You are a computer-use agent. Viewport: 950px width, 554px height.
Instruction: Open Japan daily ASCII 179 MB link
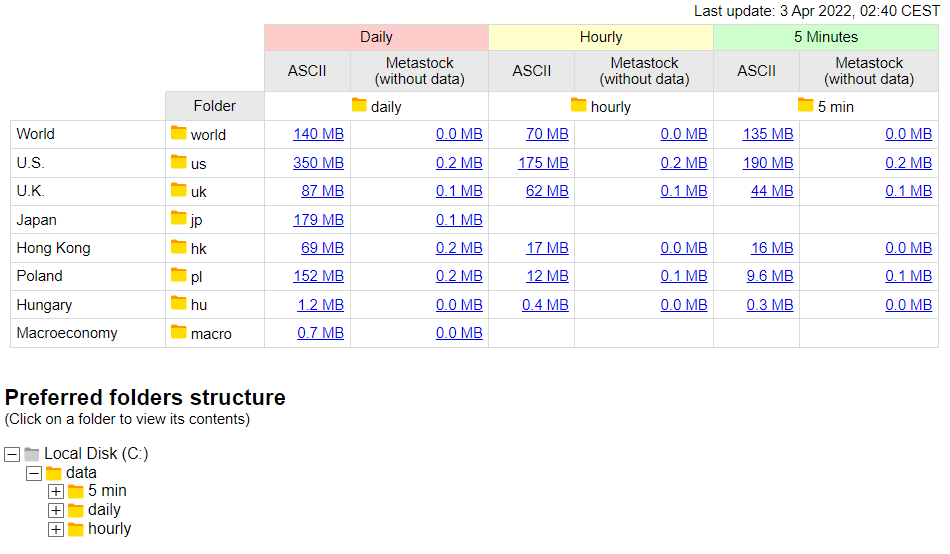(x=319, y=219)
